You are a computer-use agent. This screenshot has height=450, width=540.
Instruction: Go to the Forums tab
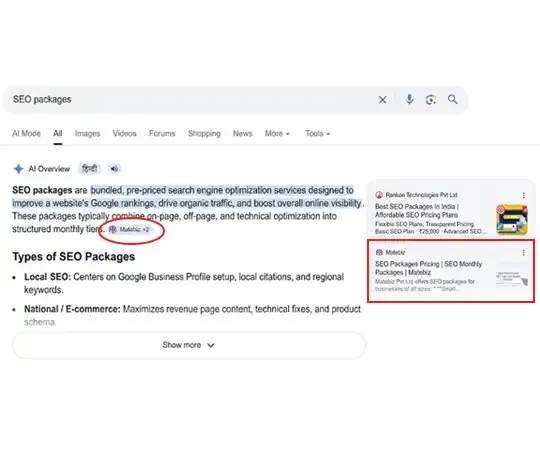pos(162,134)
